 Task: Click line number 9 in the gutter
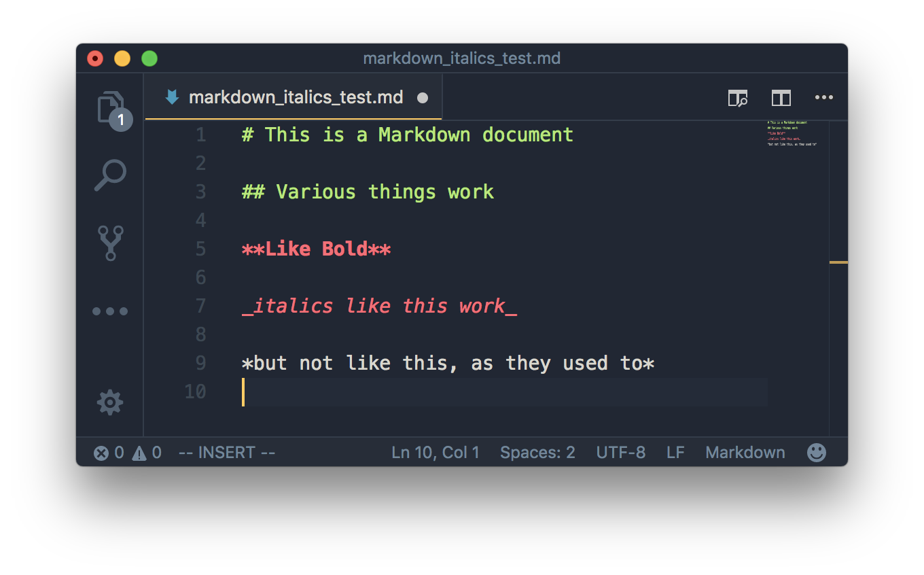(200, 362)
